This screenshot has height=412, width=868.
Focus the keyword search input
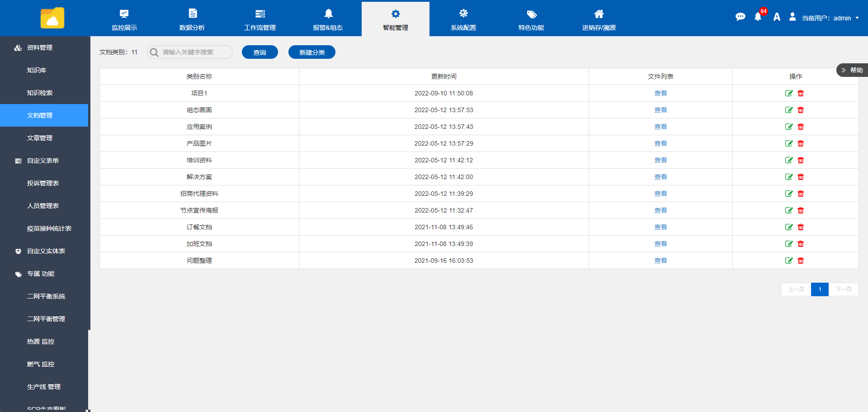190,52
